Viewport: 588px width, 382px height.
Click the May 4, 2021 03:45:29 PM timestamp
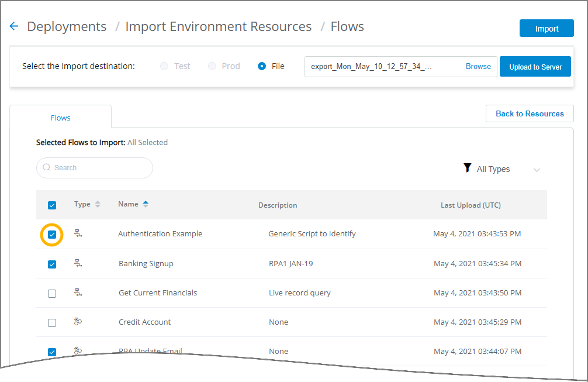(478, 322)
